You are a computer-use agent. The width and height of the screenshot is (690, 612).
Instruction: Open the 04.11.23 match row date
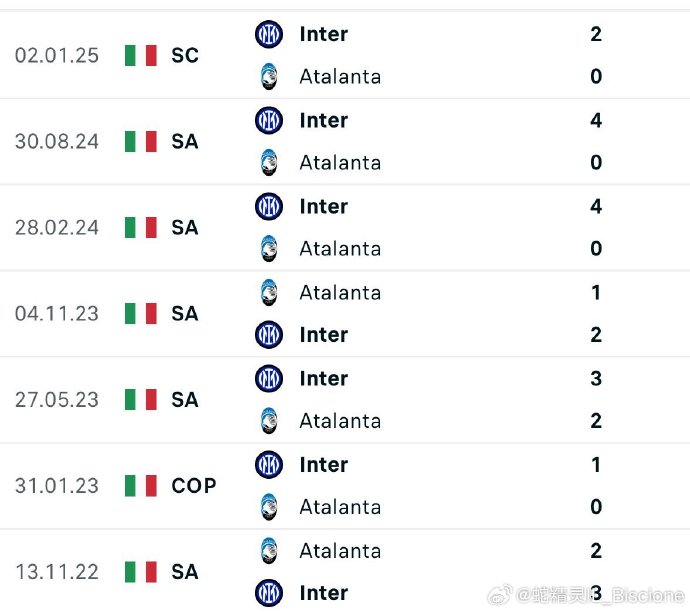[57, 314]
